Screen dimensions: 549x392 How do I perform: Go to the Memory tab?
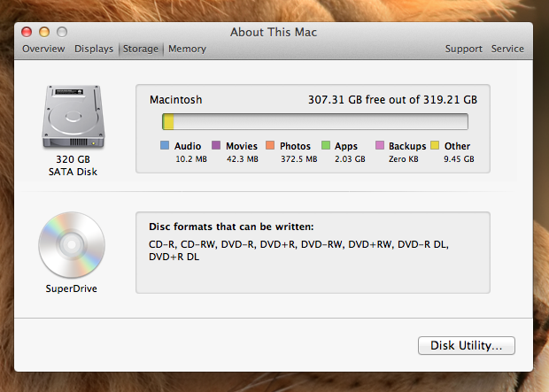[x=188, y=49]
